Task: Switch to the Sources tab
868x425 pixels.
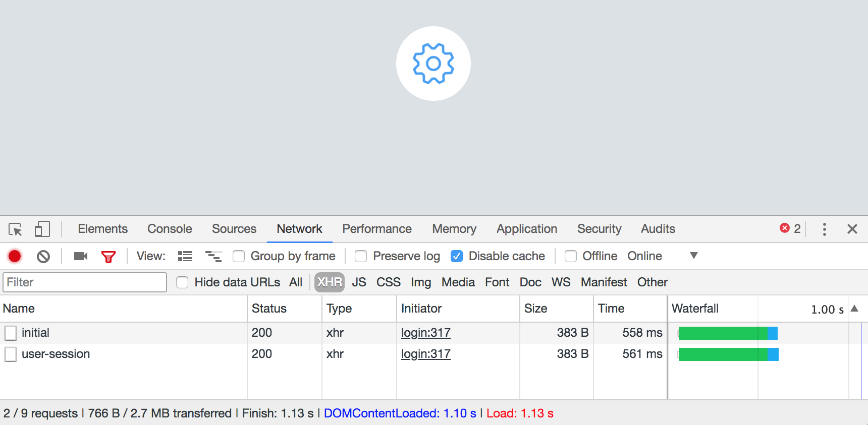Action: pyautogui.click(x=234, y=229)
